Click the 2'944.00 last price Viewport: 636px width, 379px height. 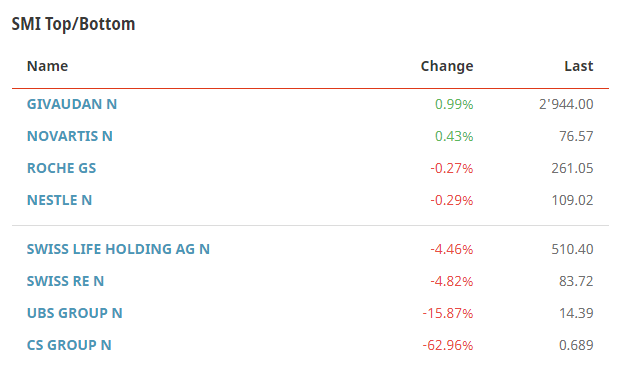(x=566, y=105)
